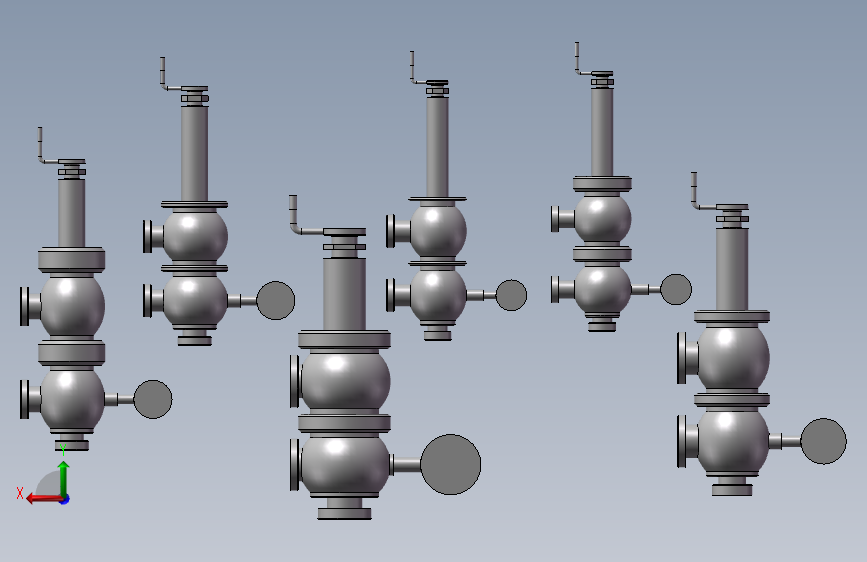The image size is (867, 562).
Task: Select the upper sphere of the leftmost valve
Action: [x=72, y=306]
